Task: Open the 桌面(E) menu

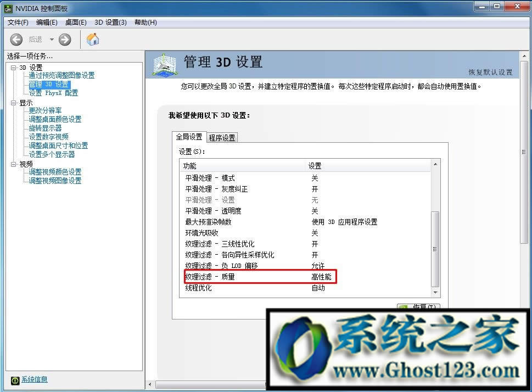Action: (76, 23)
